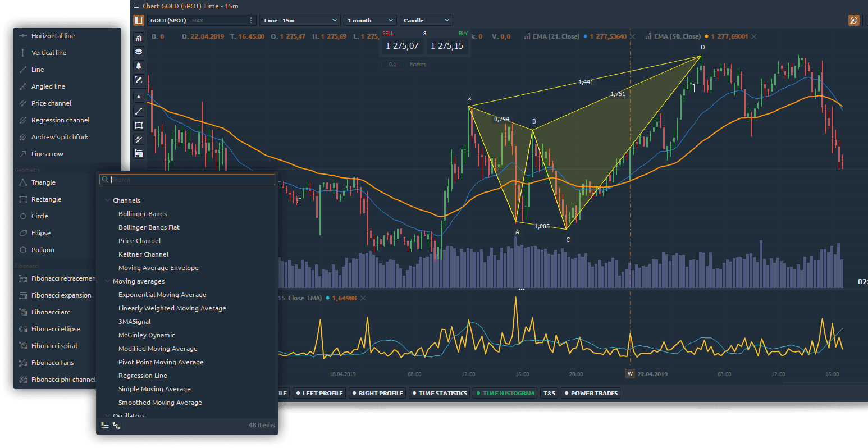Viewport: 868px width, 448px height.
Task: Click the indicator search field
Action: [191, 180]
